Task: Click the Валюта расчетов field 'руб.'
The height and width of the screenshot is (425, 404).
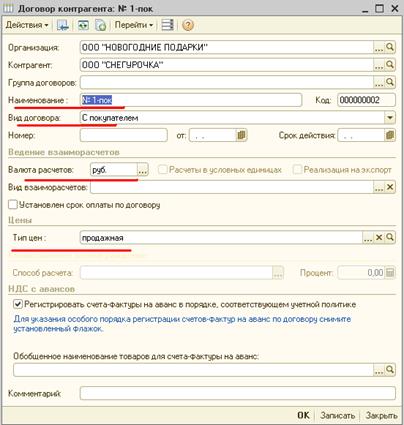Action: tap(114, 170)
